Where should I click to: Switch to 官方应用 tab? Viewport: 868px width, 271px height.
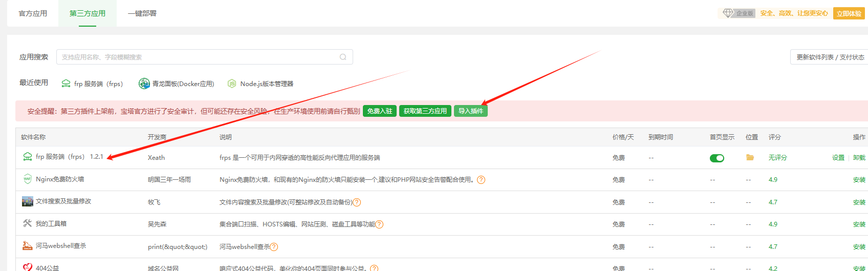[33, 13]
